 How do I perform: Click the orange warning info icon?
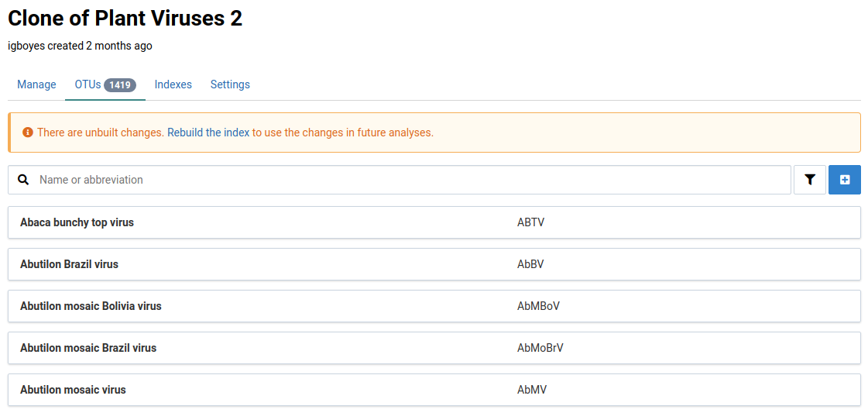point(28,133)
